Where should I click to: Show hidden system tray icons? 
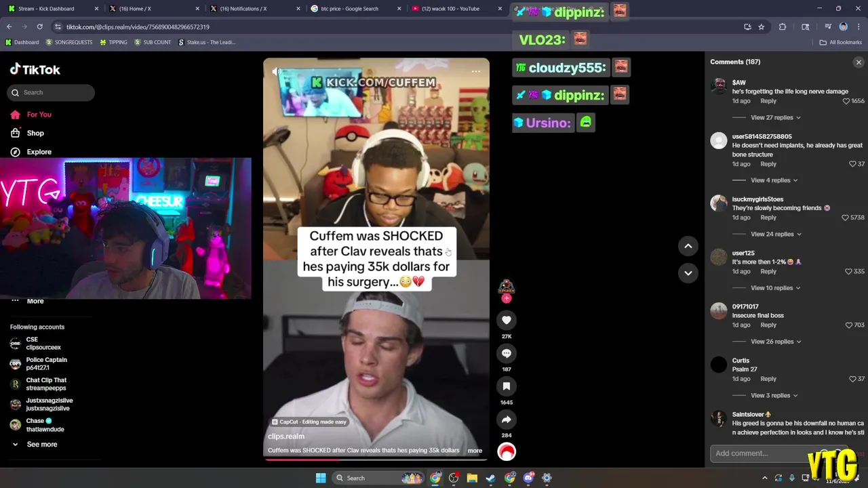tap(765, 478)
